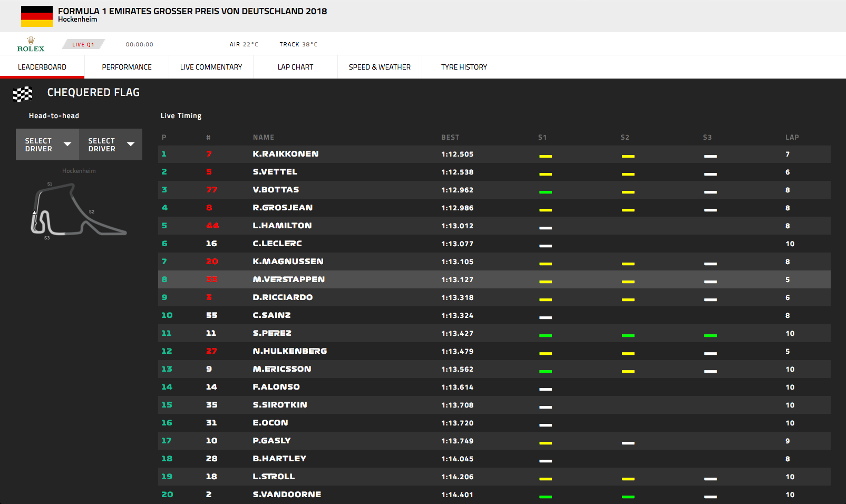Click the chequered flag icon

click(x=23, y=94)
